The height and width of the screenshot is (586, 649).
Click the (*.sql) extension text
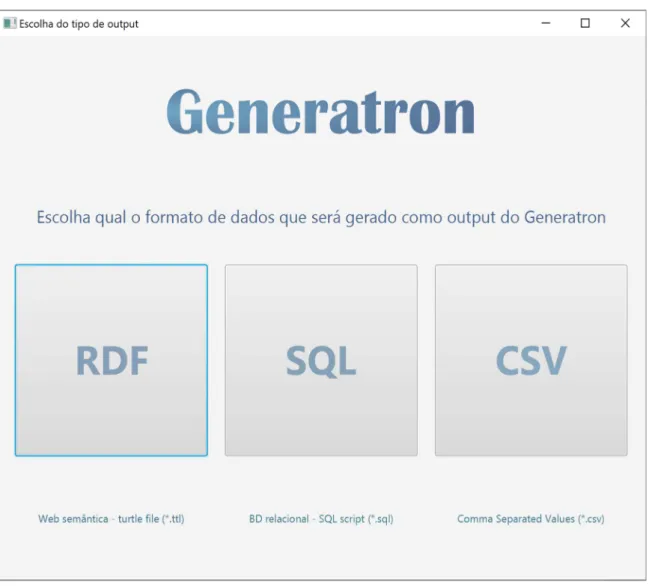(380, 519)
